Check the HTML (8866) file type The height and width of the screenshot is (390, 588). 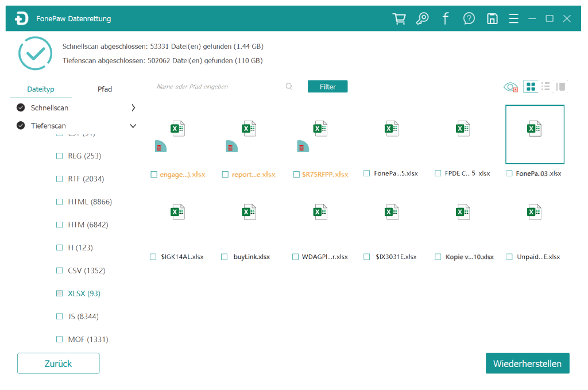click(x=59, y=202)
